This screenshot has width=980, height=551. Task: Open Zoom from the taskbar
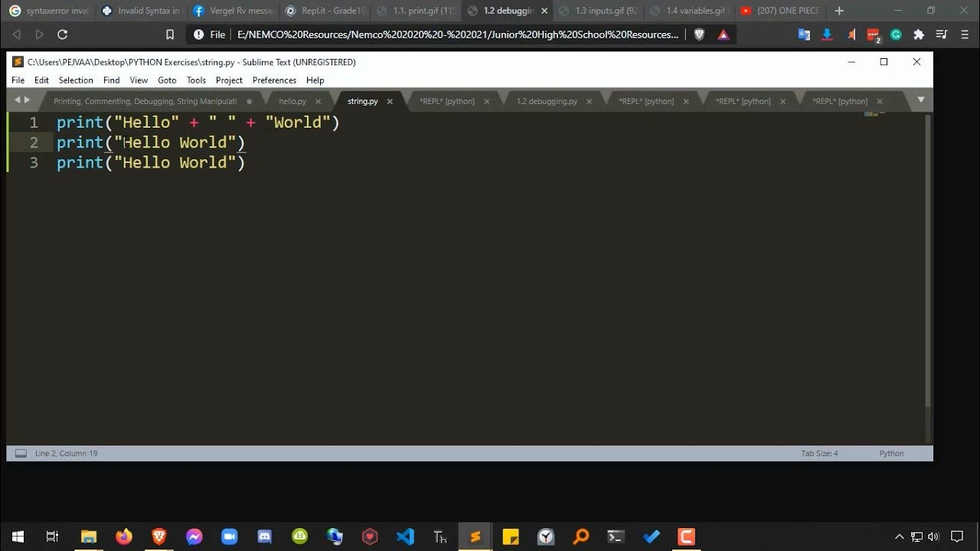click(x=230, y=536)
